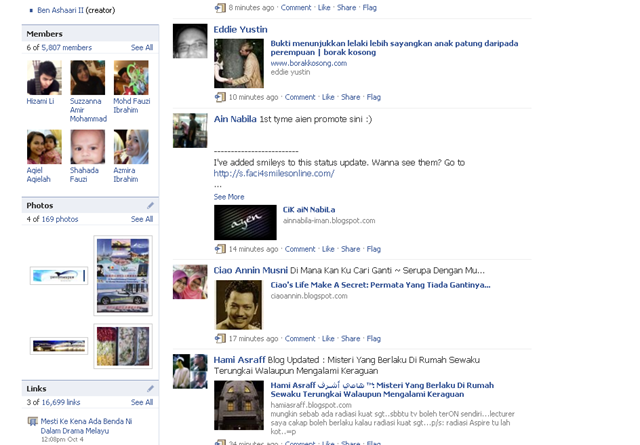Flag Ain Nabila's 14 minutes ago post

tap(373, 249)
